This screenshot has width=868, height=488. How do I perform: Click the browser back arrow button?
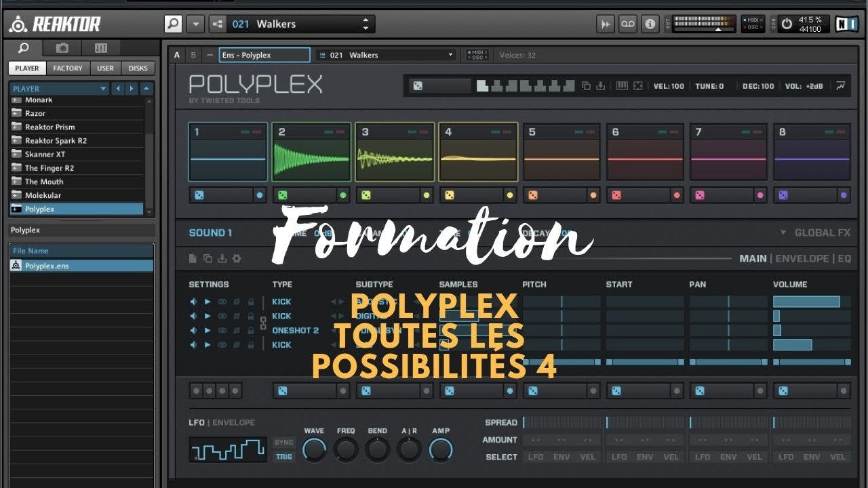tap(118, 89)
